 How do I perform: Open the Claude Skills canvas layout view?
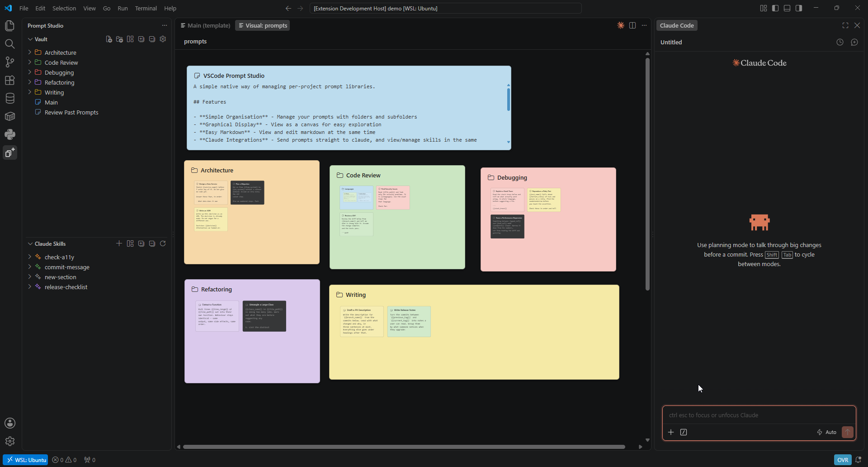pos(130,243)
